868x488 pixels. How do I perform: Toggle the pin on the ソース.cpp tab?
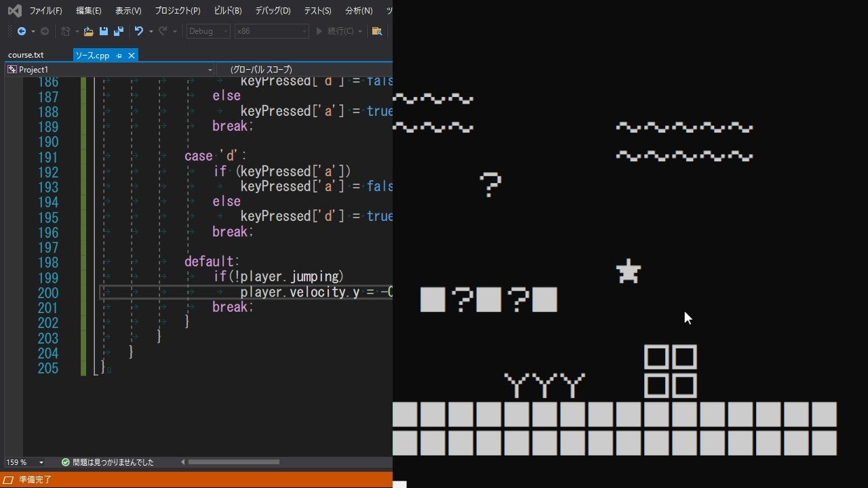119,56
